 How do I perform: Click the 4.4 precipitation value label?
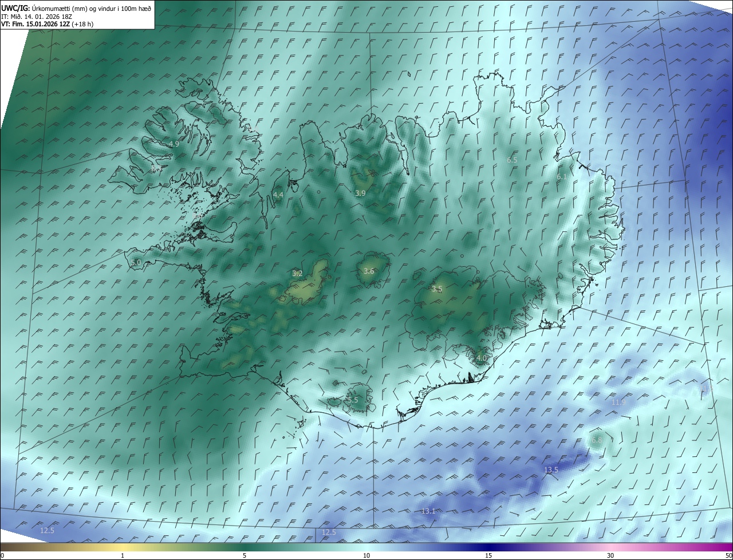(x=278, y=195)
